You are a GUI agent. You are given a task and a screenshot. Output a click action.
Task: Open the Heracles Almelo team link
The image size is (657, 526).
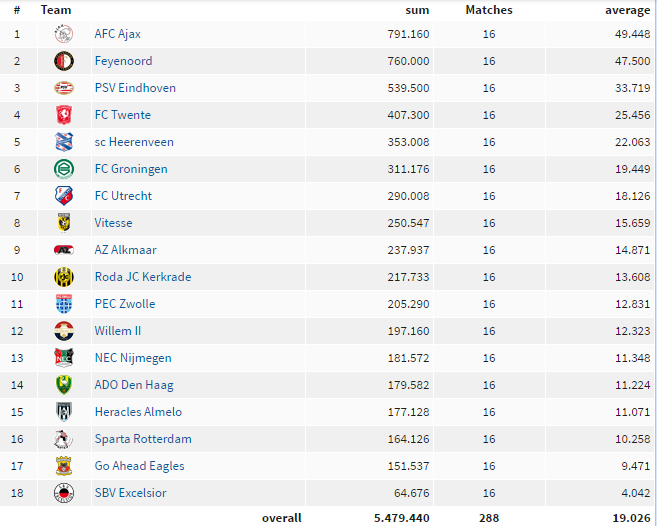click(138, 412)
